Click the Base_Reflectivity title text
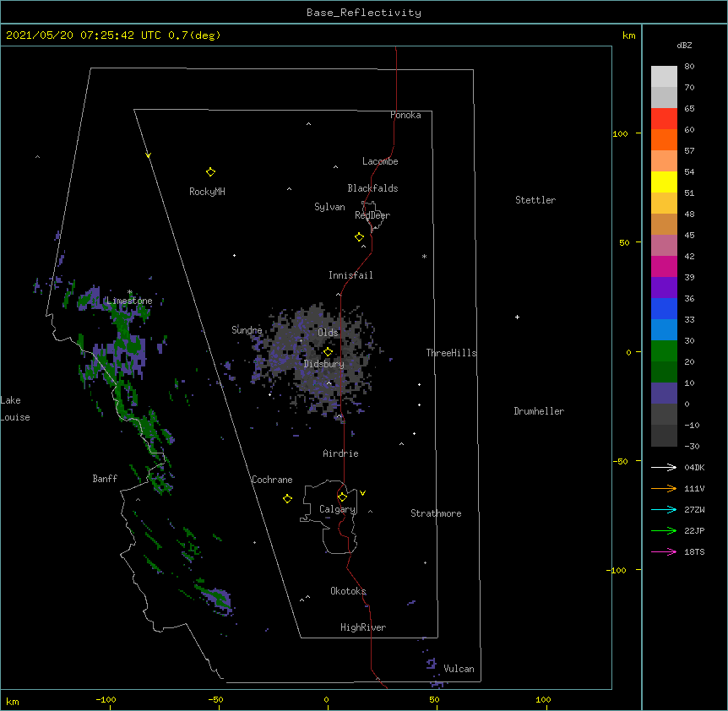Viewport: 728px width, 711px height. (364, 13)
